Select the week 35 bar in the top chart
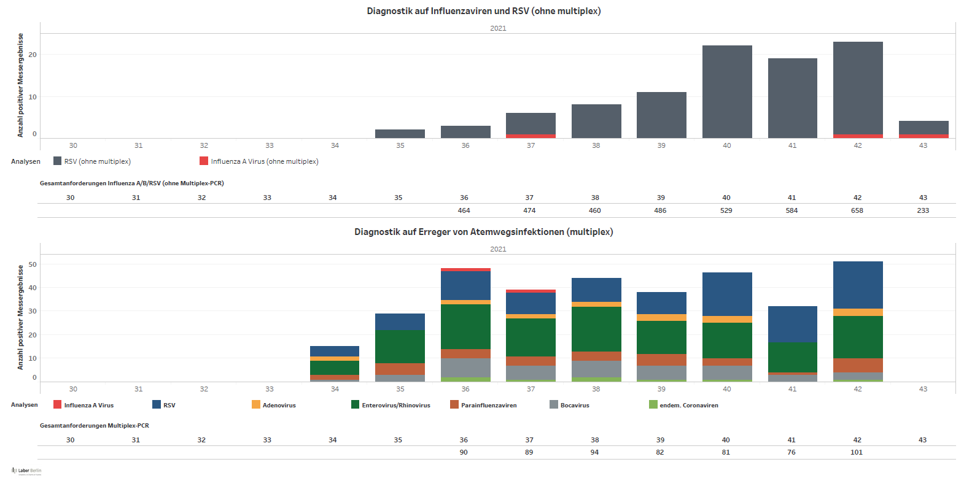This screenshot has width=980, height=481. [400, 134]
